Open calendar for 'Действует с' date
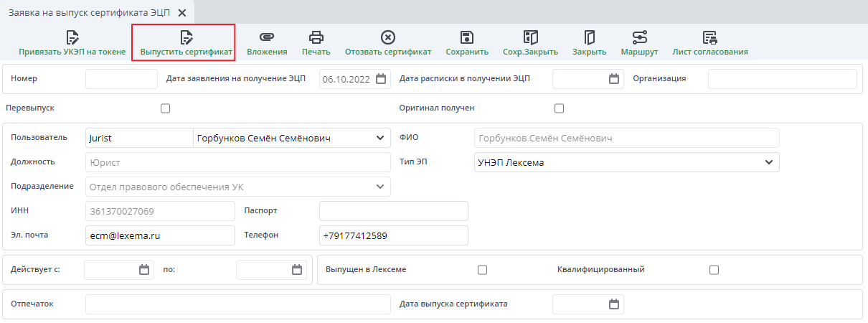 [x=145, y=270]
